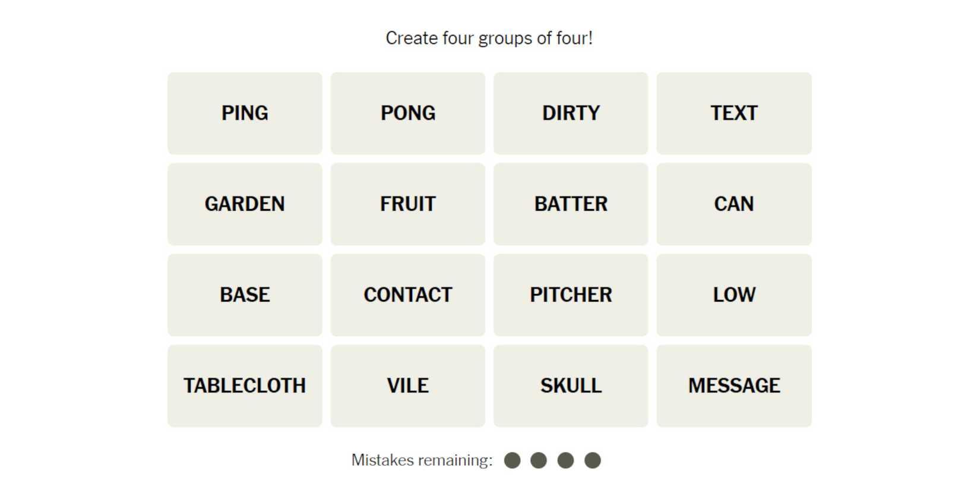Pick the DIRTY tile
The height and width of the screenshot is (490, 980).
[570, 113]
